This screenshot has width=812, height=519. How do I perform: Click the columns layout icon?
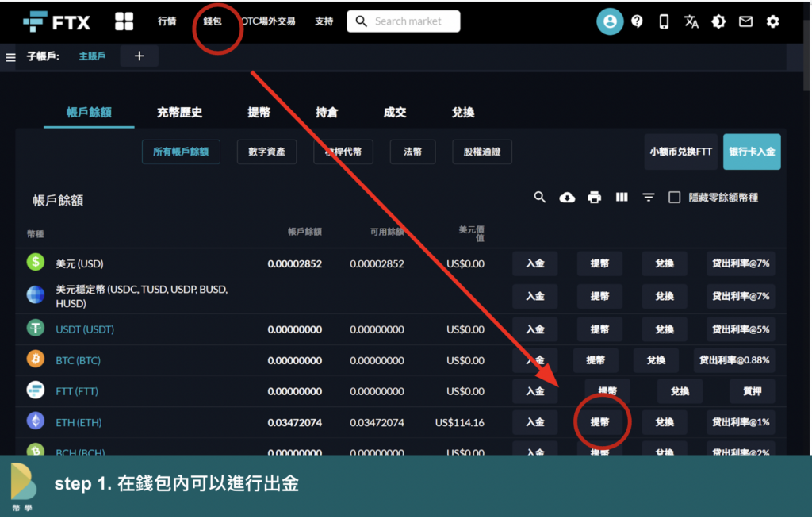(622, 197)
